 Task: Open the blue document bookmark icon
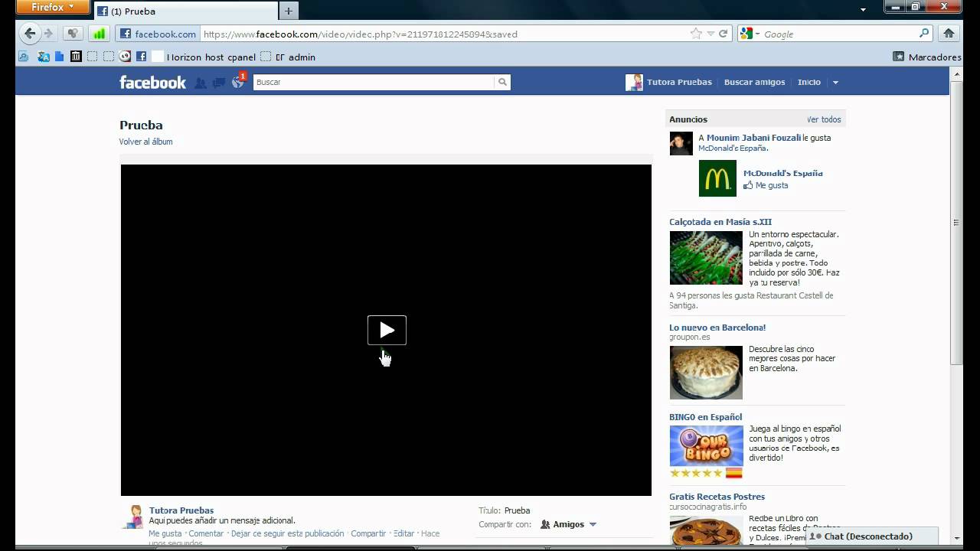pos(59,57)
